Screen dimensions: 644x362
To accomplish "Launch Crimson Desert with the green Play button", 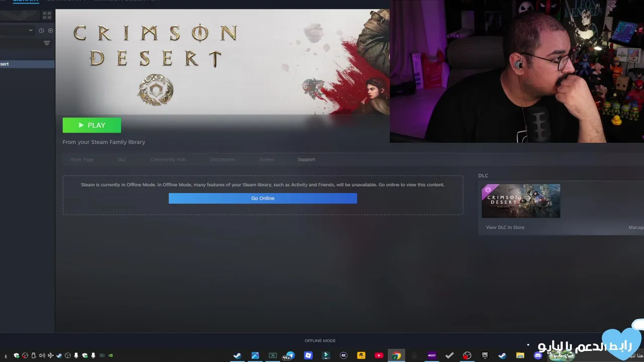I will coord(92,125).
